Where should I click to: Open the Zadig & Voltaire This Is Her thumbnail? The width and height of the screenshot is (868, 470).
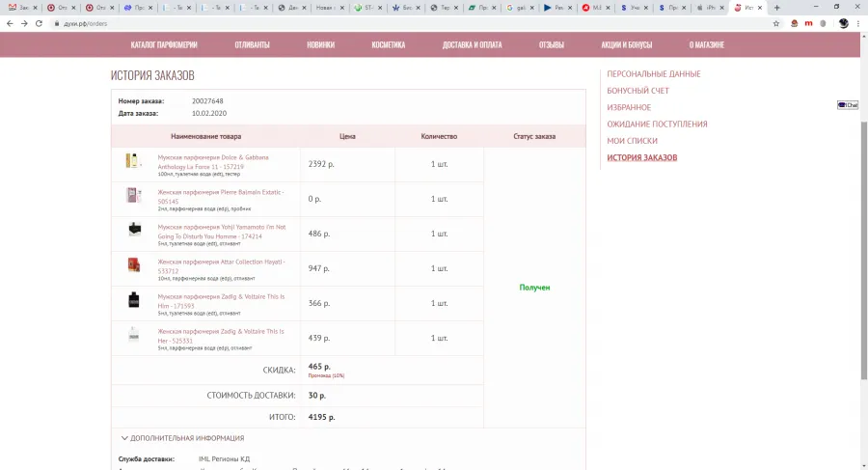pos(134,334)
